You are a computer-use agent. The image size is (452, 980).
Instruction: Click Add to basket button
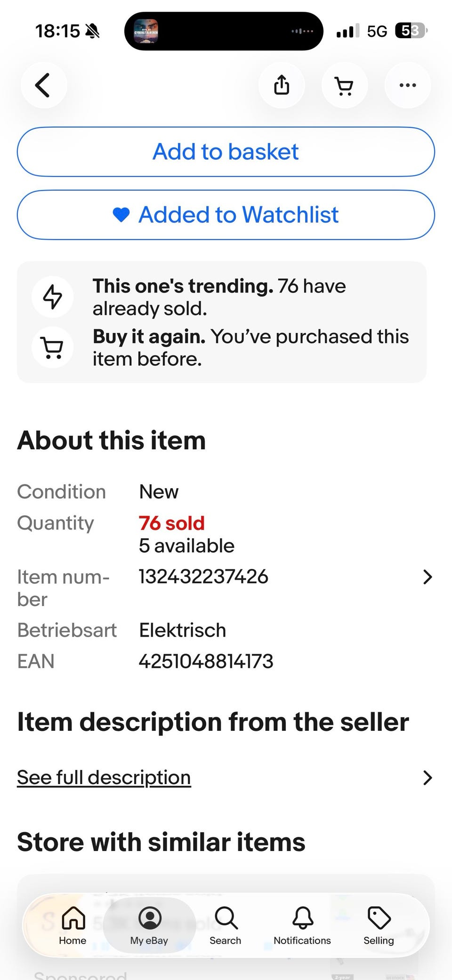click(226, 152)
